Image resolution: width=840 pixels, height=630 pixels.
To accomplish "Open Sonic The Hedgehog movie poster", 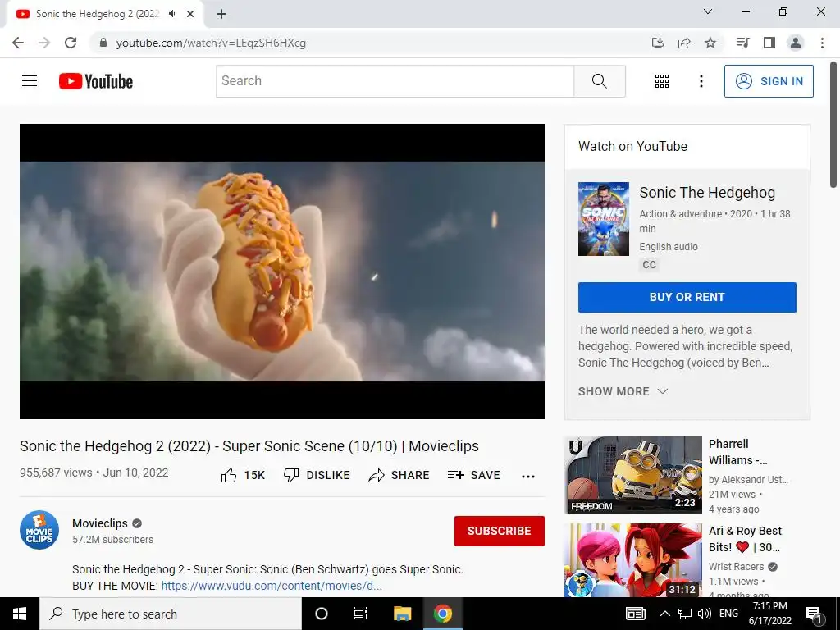I will tap(603, 218).
